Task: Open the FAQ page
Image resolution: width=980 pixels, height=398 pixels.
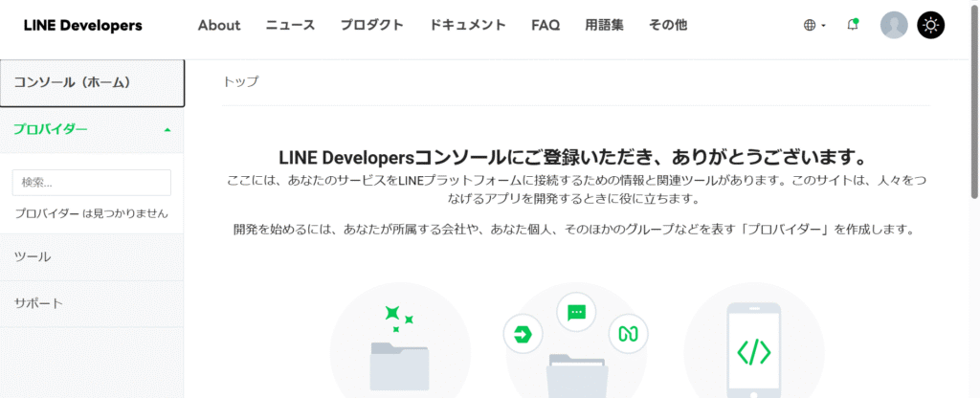Action: point(545,26)
